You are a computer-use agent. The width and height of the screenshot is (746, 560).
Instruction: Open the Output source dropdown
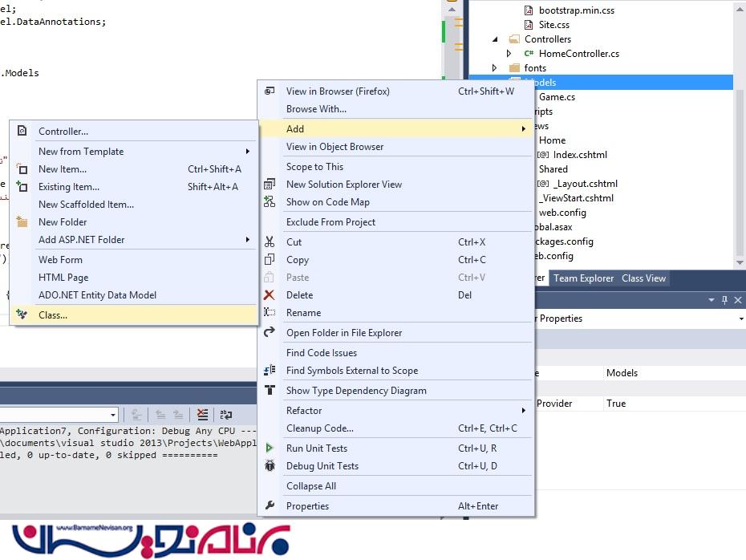(112, 415)
